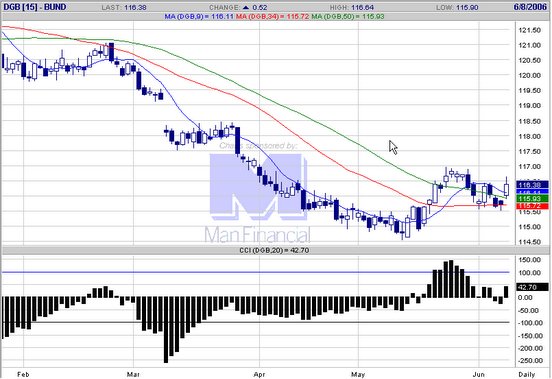Click the LAST: 116.38 value
Screen dimensions: 552x379
(124, 7)
